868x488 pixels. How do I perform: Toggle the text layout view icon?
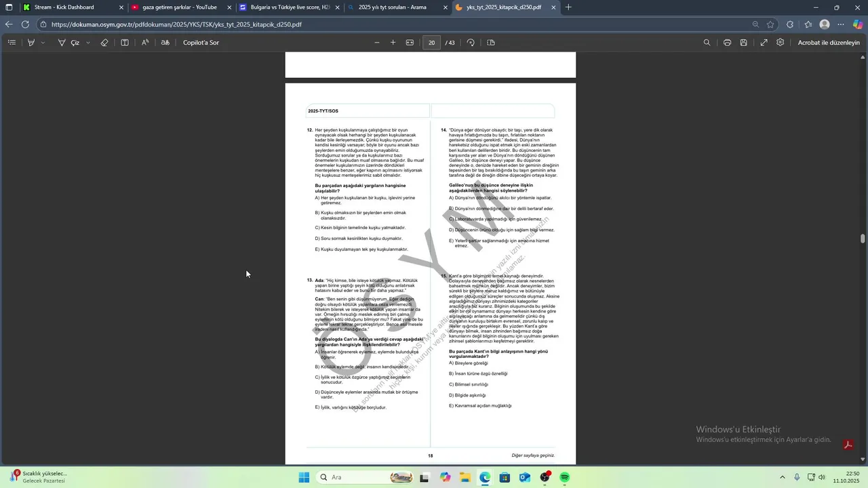pyautogui.click(x=125, y=43)
